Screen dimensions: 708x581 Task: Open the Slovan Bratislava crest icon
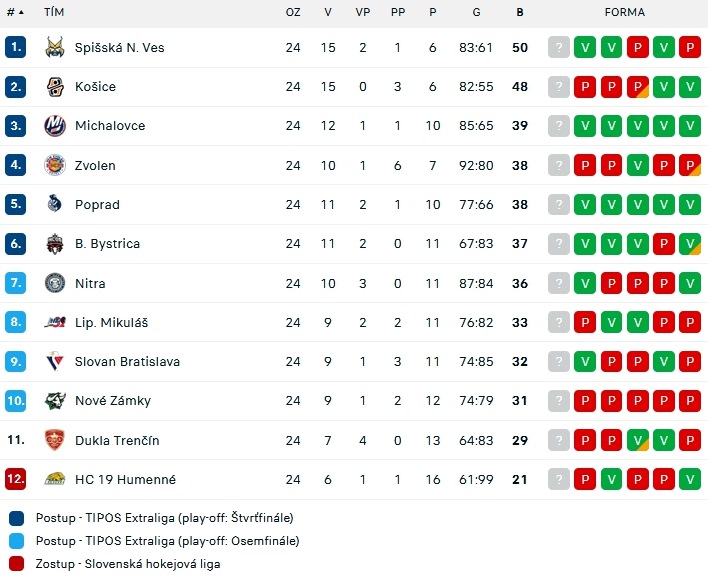click(x=55, y=362)
